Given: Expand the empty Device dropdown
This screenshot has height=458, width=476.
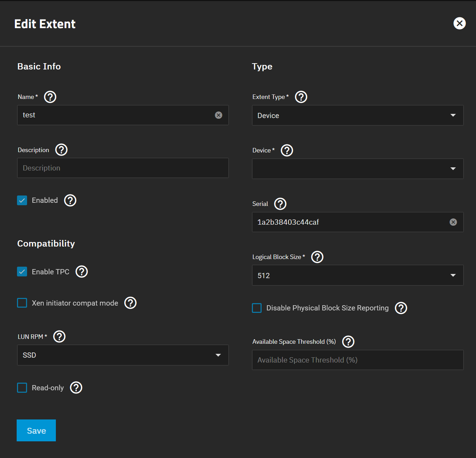Looking at the screenshot, I should tap(357, 169).
